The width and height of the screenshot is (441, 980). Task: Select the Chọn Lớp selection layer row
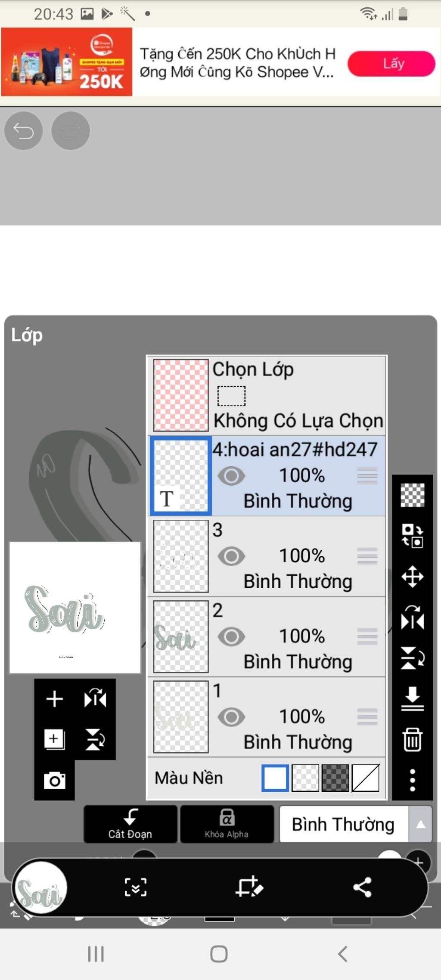(267, 395)
